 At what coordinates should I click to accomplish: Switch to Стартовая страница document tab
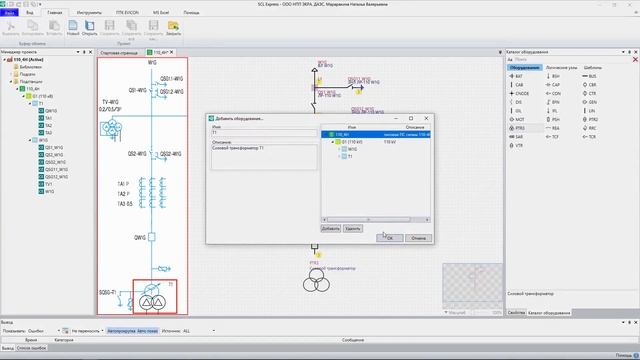point(119,53)
